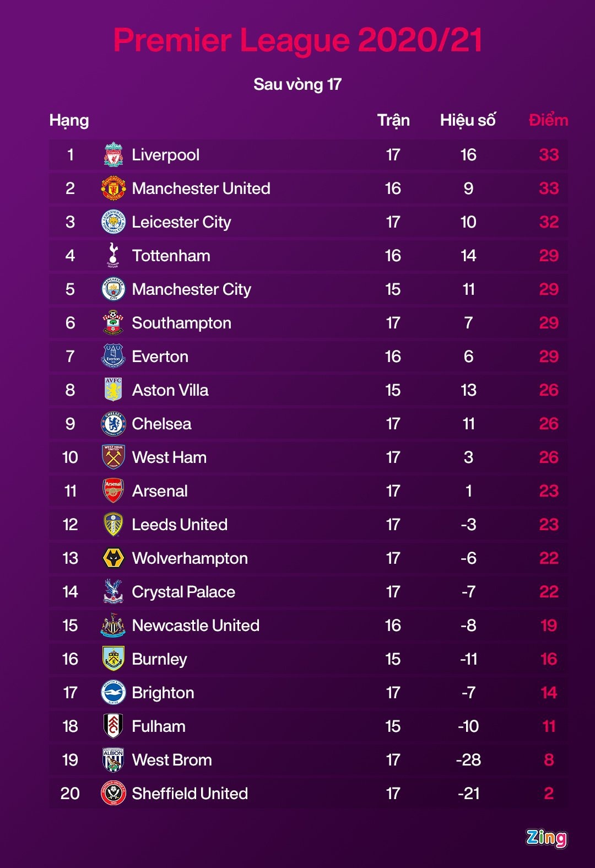Select the Manchester City crest
The width and height of the screenshot is (595, 868).
[x=113, y=289]
